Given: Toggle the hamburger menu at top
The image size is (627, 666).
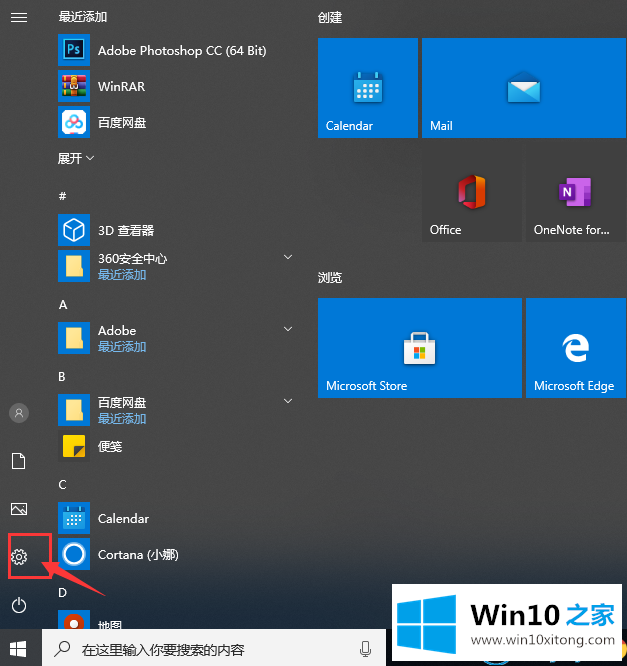Looking at the screenshot, I should pos(19,18).
